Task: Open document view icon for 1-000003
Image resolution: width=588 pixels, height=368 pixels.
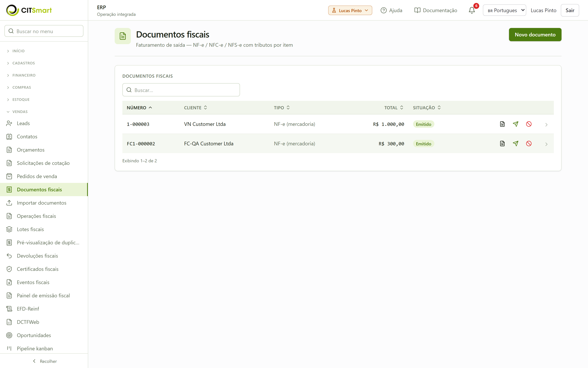Action: (502, 124)
